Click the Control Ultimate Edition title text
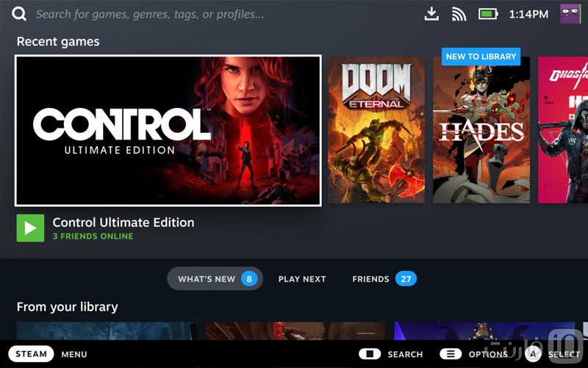 tap(123, 223)
